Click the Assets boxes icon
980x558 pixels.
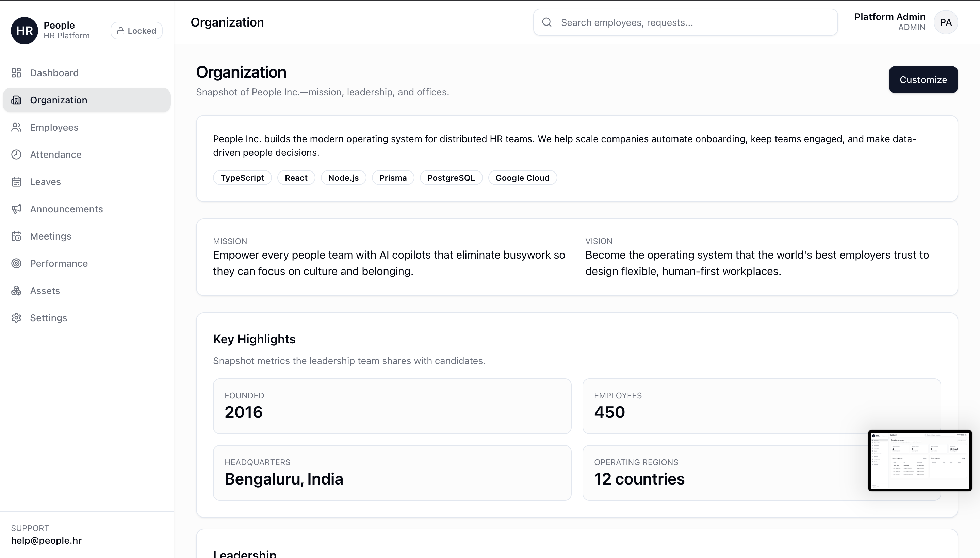16,291
